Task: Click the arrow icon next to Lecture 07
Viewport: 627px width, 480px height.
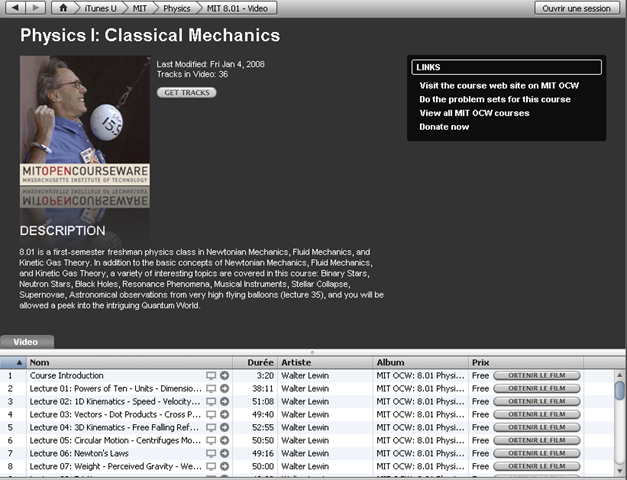Action: click(224, 465)
